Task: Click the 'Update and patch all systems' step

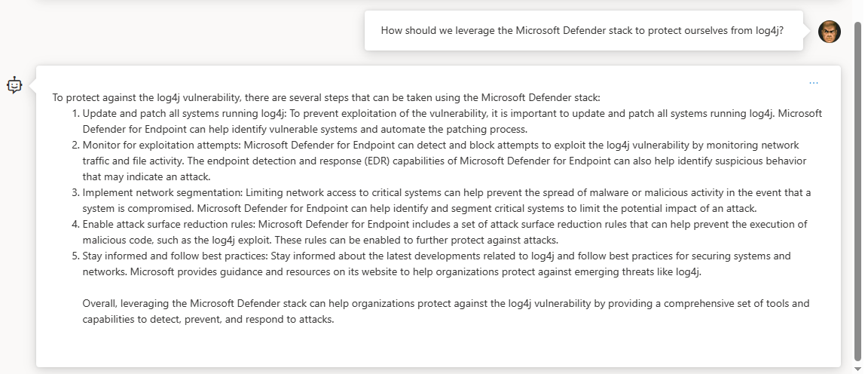Action: (x=452, y=121)
